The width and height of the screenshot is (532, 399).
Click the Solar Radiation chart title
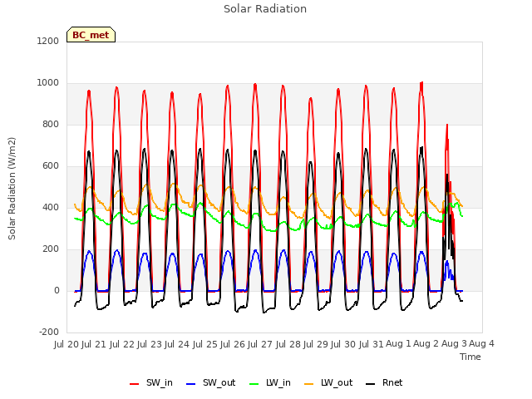click(x=265, y=9)
